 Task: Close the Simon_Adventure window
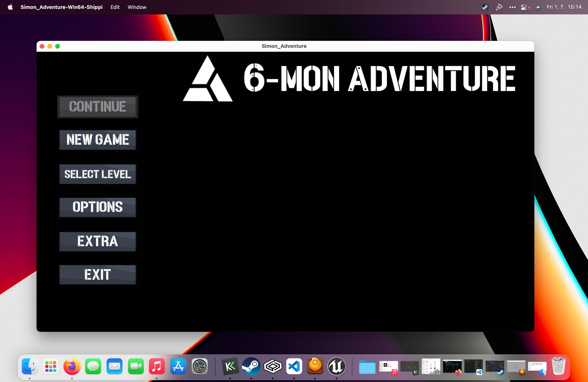42,46
